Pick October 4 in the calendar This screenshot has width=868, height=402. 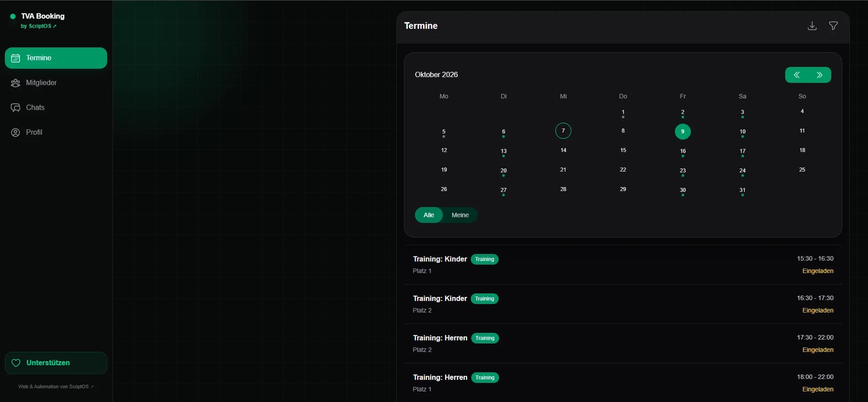pyautogui.click(x=802, y=111)
